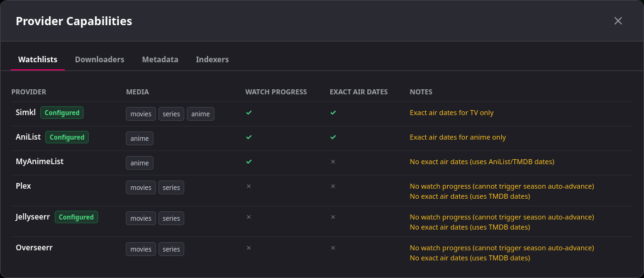Select the Jellyseerr provider name

click(x=33, y=217)
